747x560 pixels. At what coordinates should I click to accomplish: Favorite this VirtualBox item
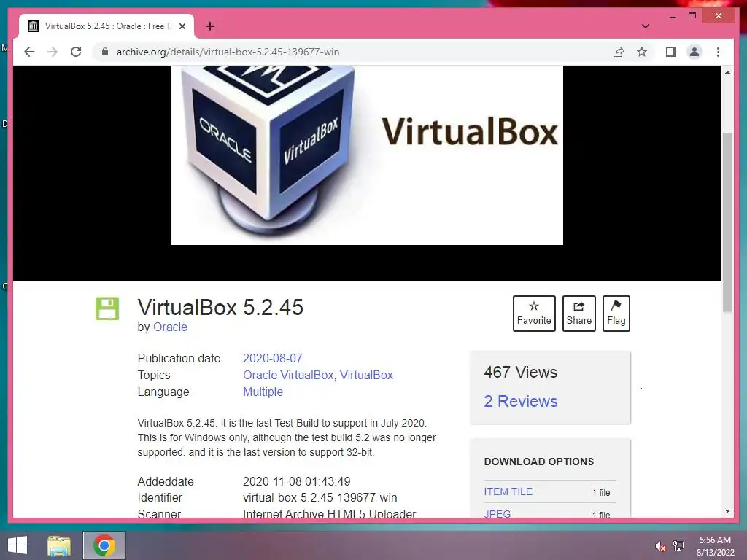click(534, 314)
